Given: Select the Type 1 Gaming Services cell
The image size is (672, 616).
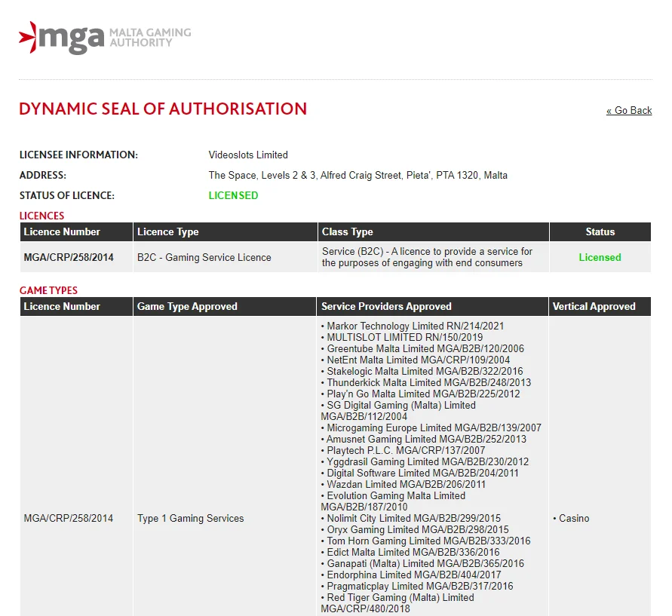Looking at the screenshot, I should click(190, 518).
